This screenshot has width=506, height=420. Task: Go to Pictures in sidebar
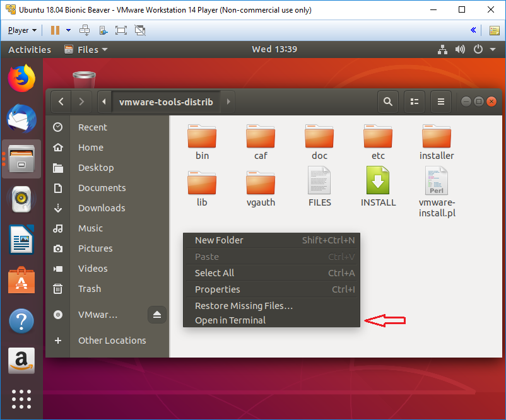point(107,248)
